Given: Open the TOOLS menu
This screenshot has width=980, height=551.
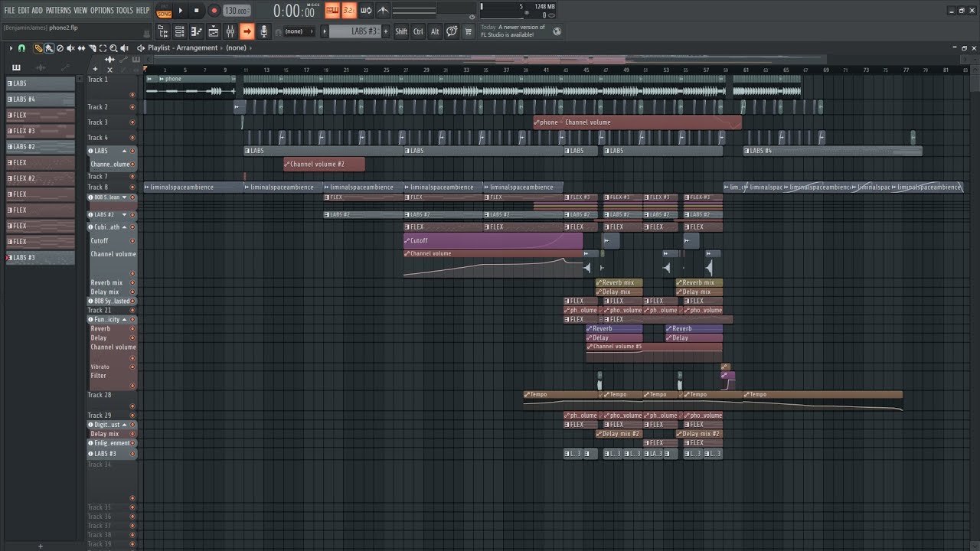Looking at the screenshot, I should click(124, 11).
